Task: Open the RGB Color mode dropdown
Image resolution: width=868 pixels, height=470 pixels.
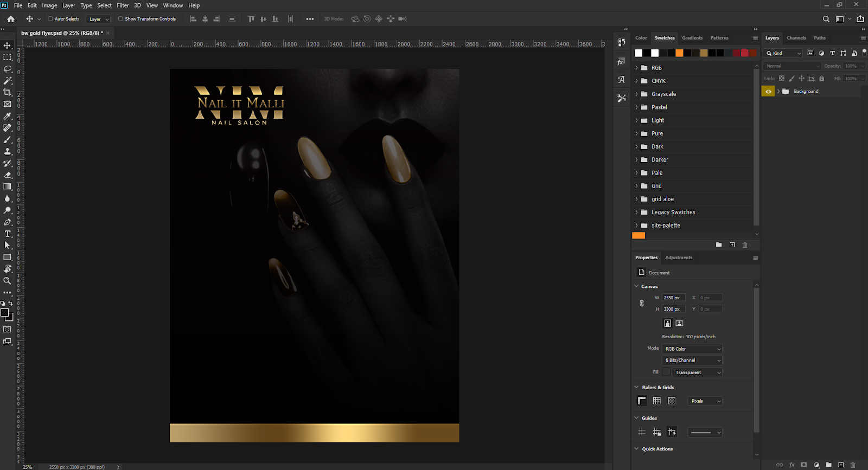Action: [x=692, y=349]
